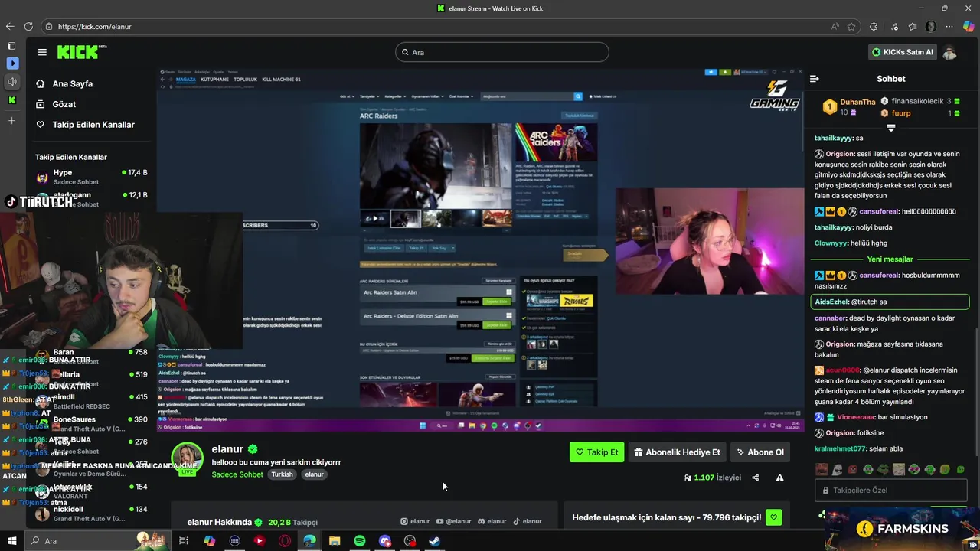Screen dimensions: 980x551
Task: Share the elanur stream
Action: click(x=756, y=478)
